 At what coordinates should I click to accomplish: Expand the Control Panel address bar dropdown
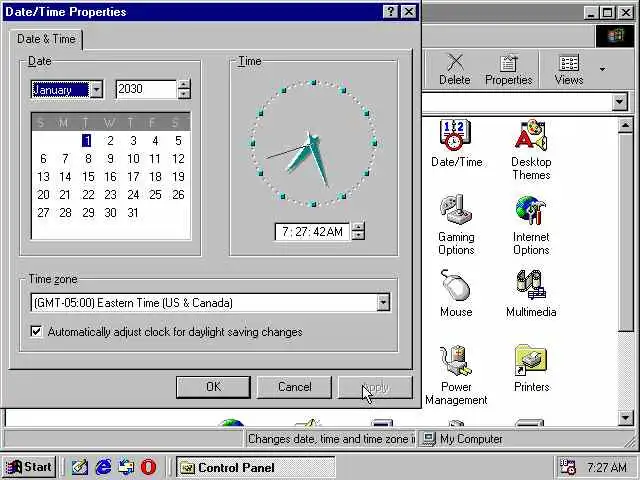click(619, 101)
